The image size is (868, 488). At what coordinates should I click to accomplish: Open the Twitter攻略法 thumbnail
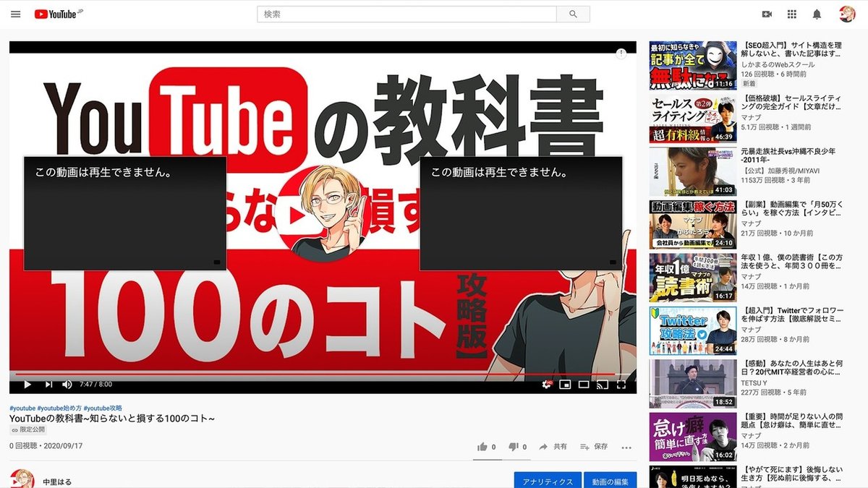692,330
